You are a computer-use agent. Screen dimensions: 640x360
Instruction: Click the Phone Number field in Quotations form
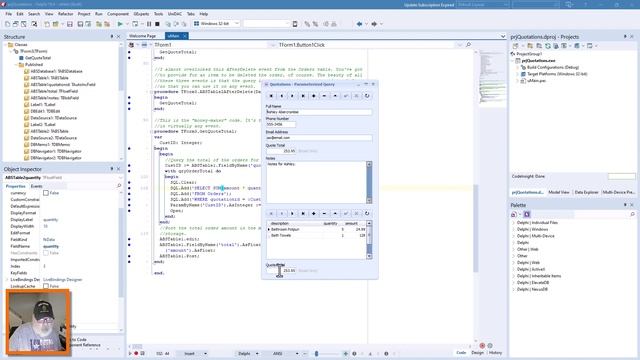point(281,124)
